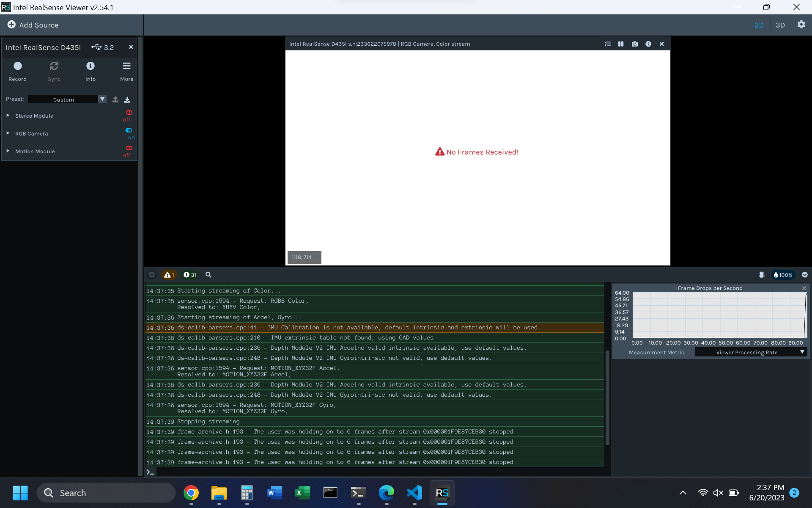
Task: Stay in 2D view mode
Action: [759, 25]
